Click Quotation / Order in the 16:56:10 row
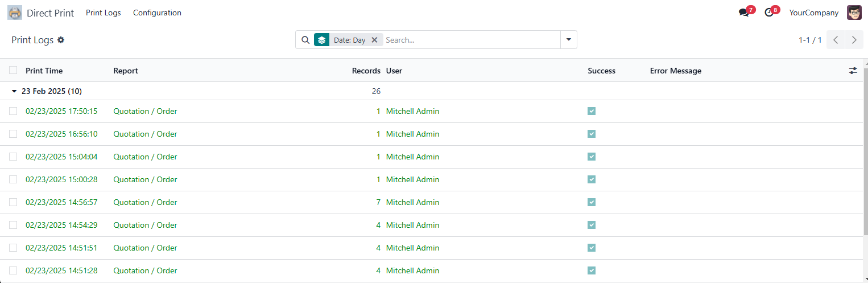The image size is (868, 283). pyautogui.click(x=145, y=134)
